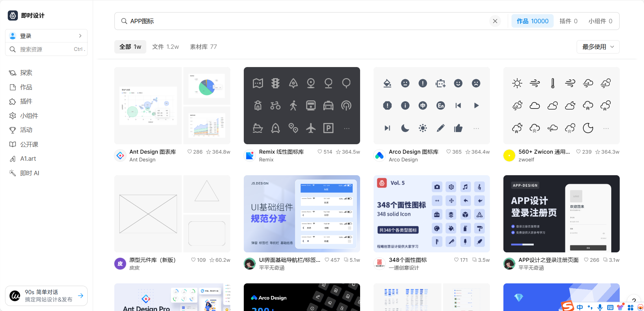The height and width of the screenshot is (311, 644).
Task: Click the 探索 planet icon
Action: point(13,73)
